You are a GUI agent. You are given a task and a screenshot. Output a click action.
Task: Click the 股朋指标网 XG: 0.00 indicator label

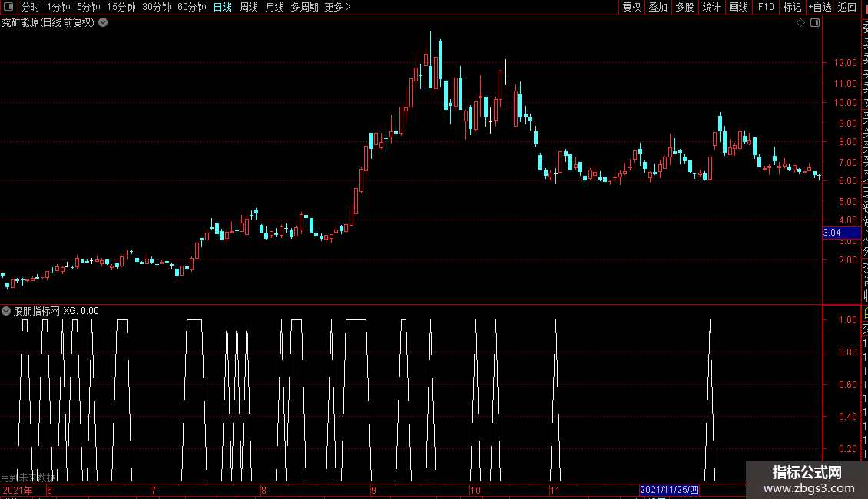[x=57, y=311]
